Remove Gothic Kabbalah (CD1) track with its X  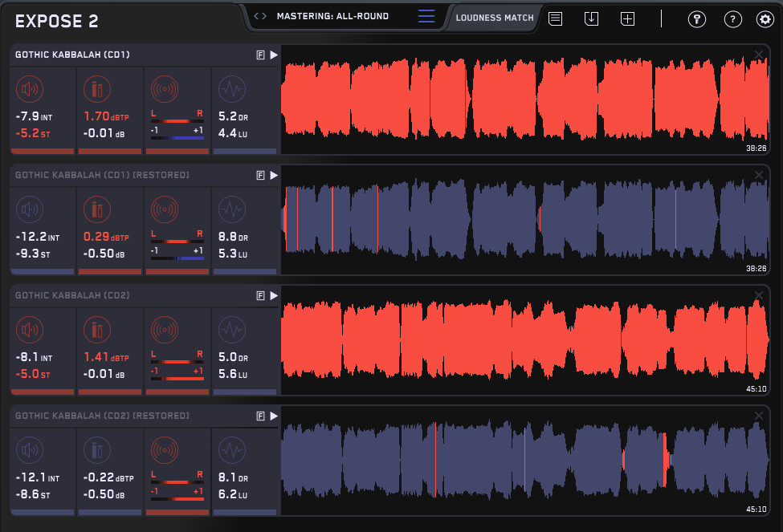759,55
